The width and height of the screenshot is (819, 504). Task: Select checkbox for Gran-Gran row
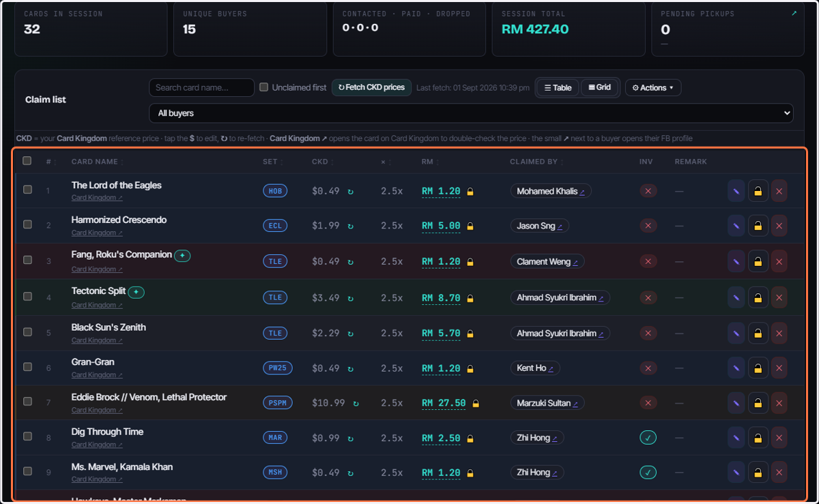27,367
